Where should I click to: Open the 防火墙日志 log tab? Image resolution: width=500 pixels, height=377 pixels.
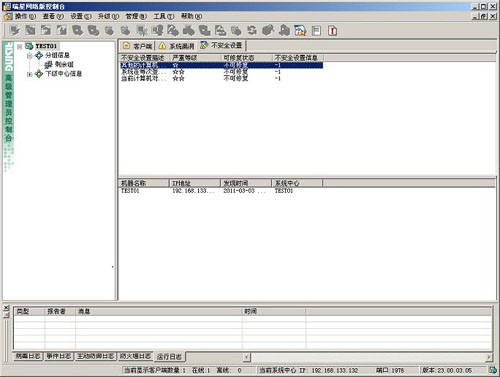coord(135,356)
